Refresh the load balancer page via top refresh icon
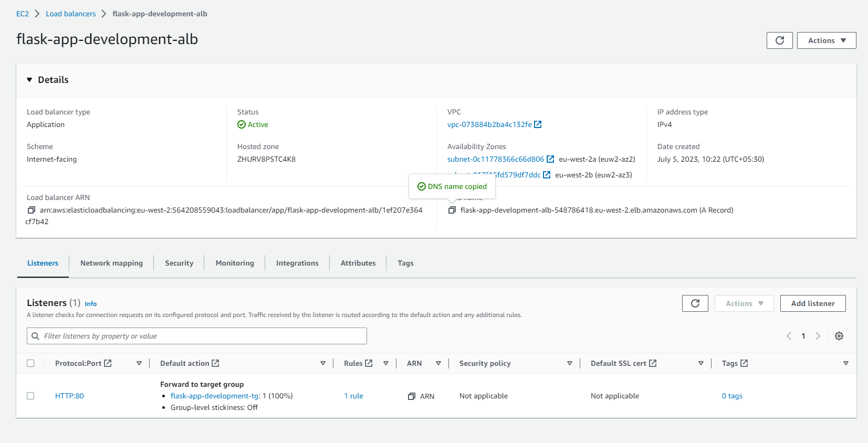This screenshot has width=868, height=443. [x=780, y=40]
